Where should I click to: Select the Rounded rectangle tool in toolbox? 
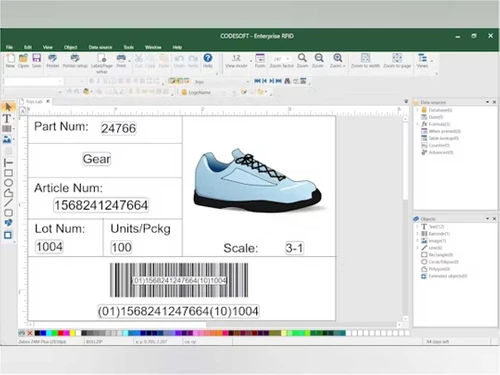tap(8, 213)
